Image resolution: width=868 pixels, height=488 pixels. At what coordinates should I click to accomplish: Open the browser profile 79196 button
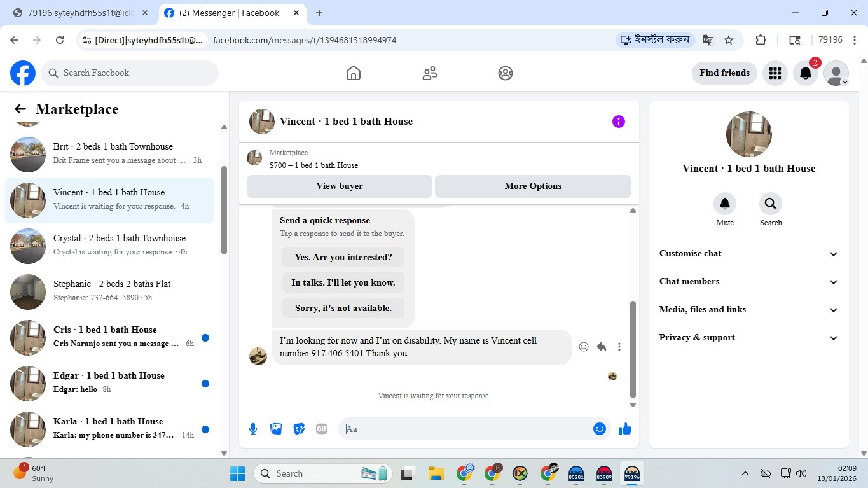click(x=830, y=40)
